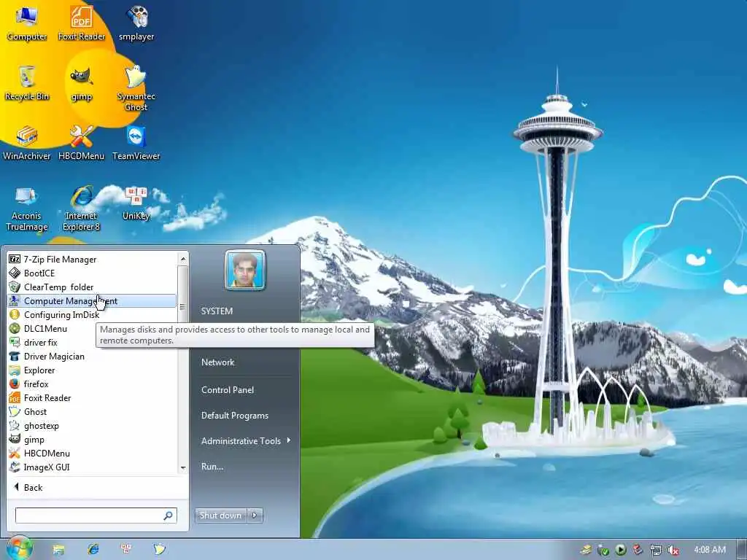Select Internet Explorer 8 desktop icon
The image size is (747, 560).
(x=82, y=209)
